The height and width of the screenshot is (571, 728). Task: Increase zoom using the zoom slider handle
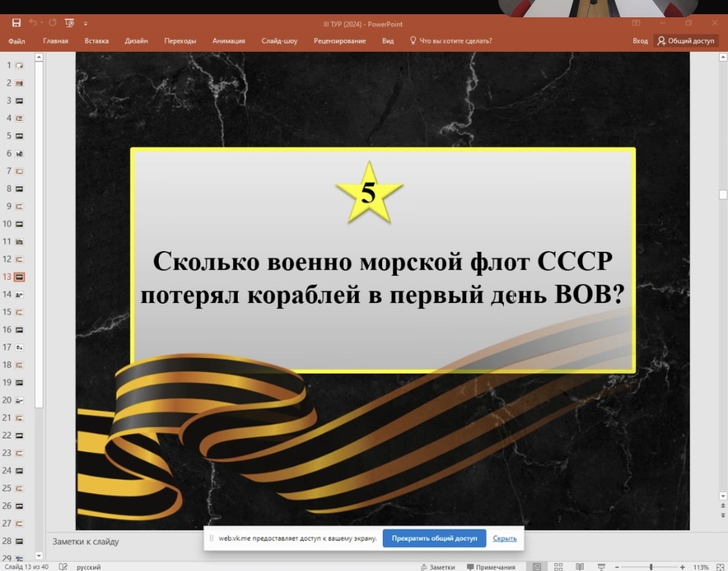(651, 566)
